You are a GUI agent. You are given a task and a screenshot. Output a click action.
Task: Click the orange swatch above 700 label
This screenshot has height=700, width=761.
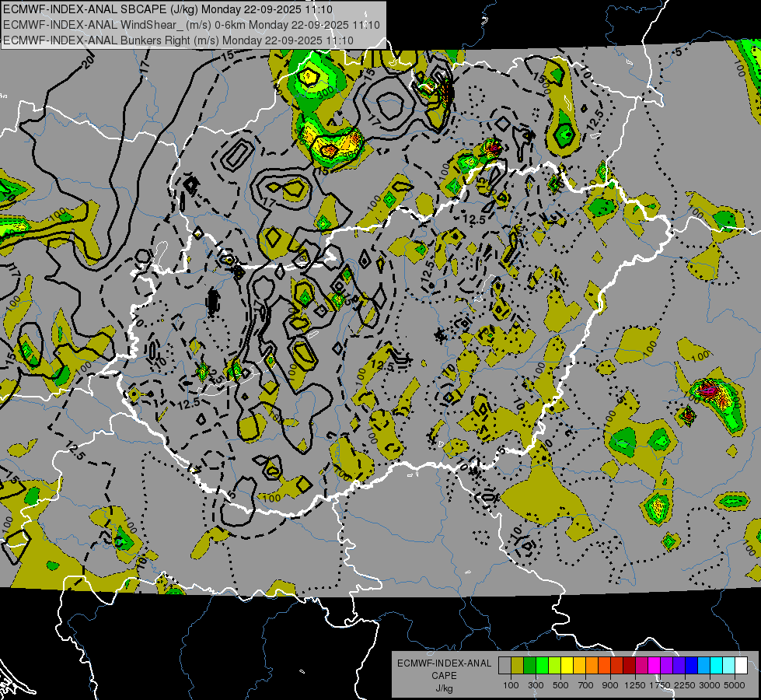[592, 665]
